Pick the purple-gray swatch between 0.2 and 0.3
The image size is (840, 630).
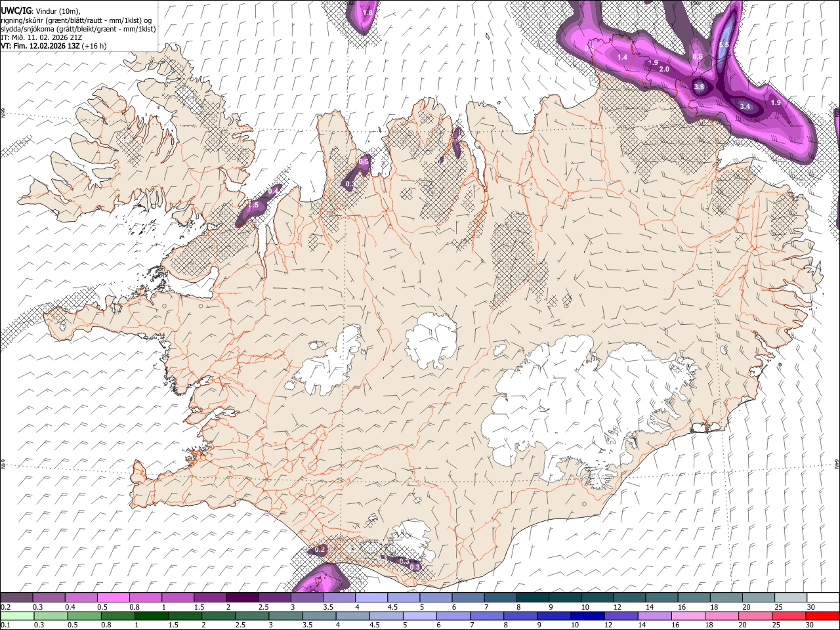[16, 598]
